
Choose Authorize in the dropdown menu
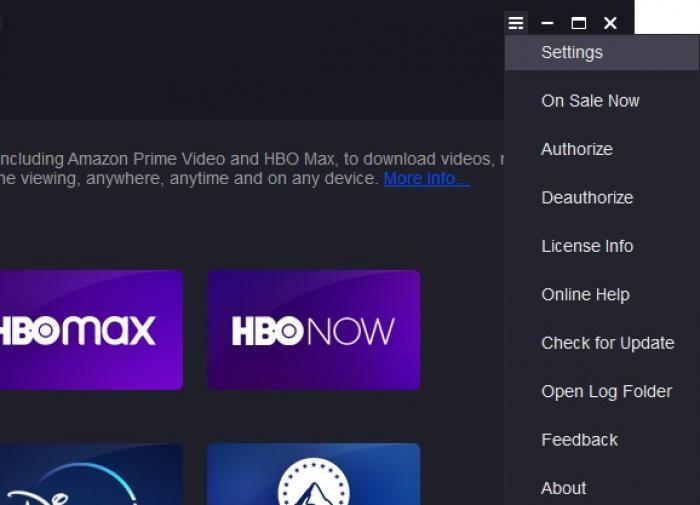(x=602, y=149)
